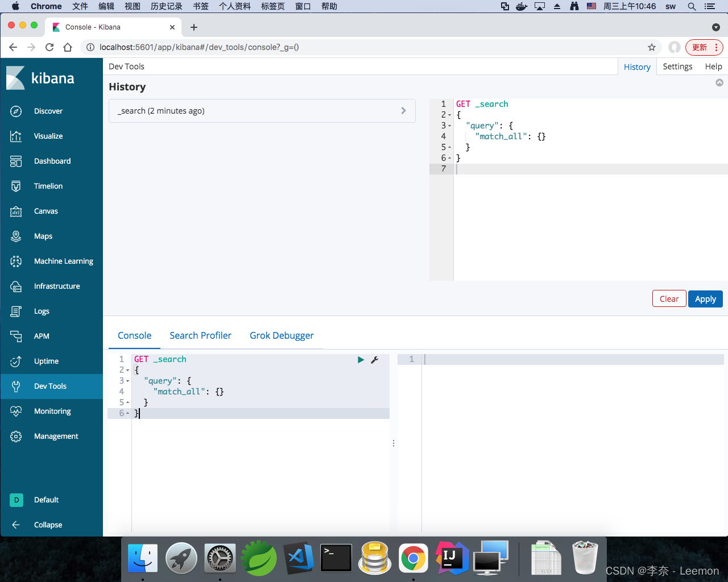Viewport: 728px width, 582px height.
Task: Go back in browser
Action: [13, 47]
